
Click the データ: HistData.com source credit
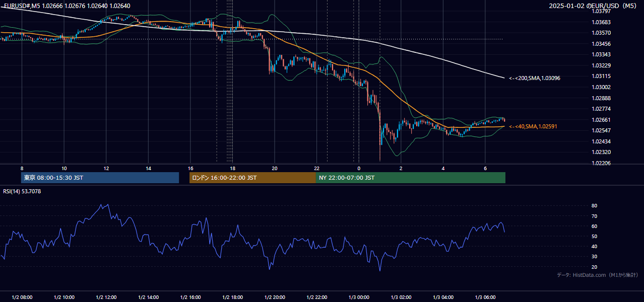[597, 275]
